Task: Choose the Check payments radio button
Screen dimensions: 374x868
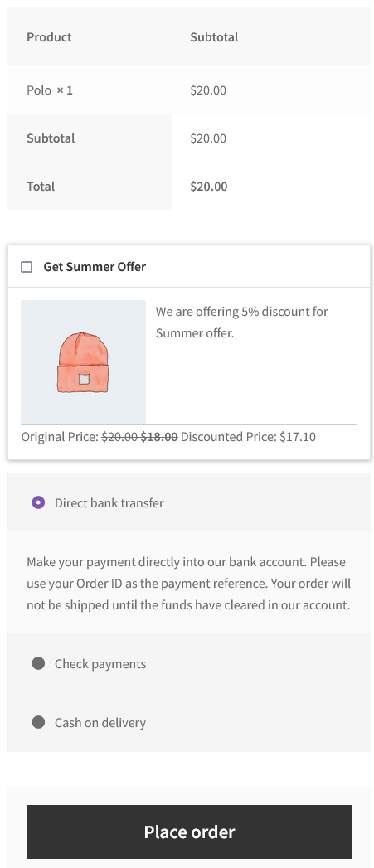Action: coord(38,663)
